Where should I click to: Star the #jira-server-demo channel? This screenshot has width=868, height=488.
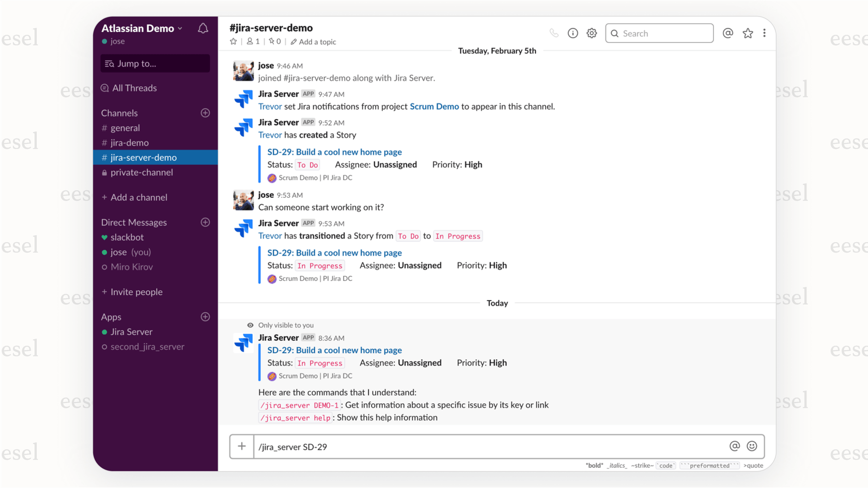(234, 41)
